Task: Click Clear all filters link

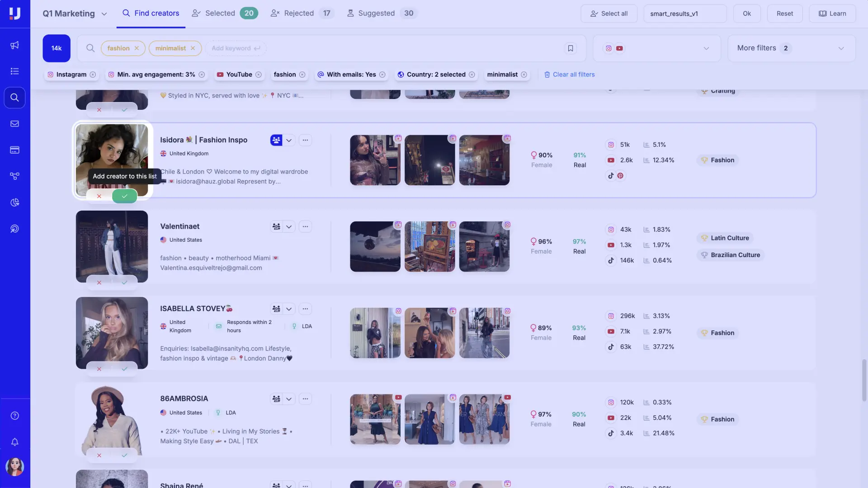Action: 570,75
